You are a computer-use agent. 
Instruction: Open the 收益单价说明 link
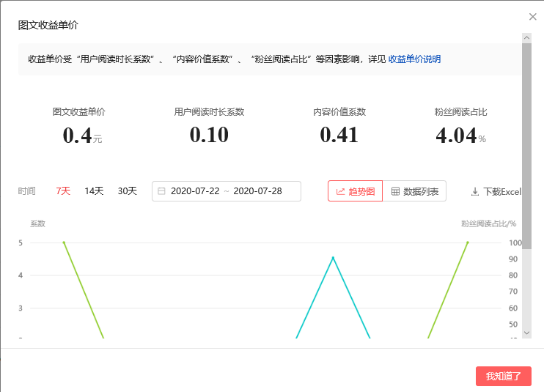[414, 59]
